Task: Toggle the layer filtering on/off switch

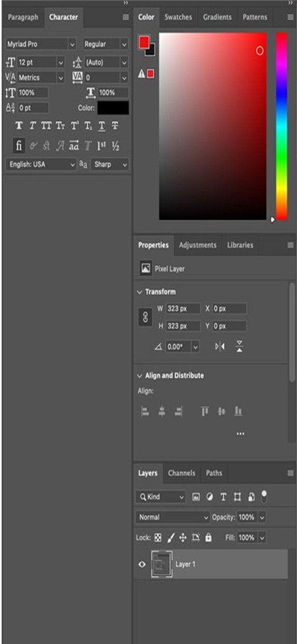Action: coord(264,496)
